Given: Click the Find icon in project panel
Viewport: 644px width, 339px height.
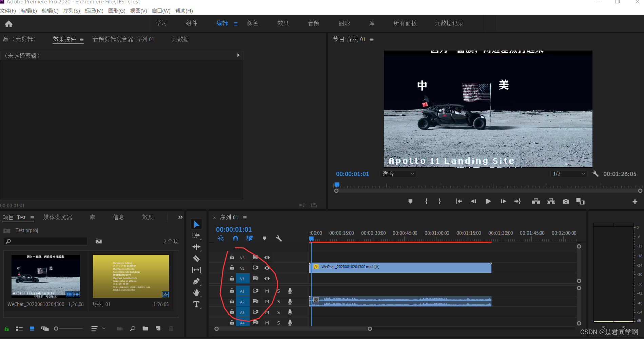Looking at the screenshot, I should click(133, 328).
